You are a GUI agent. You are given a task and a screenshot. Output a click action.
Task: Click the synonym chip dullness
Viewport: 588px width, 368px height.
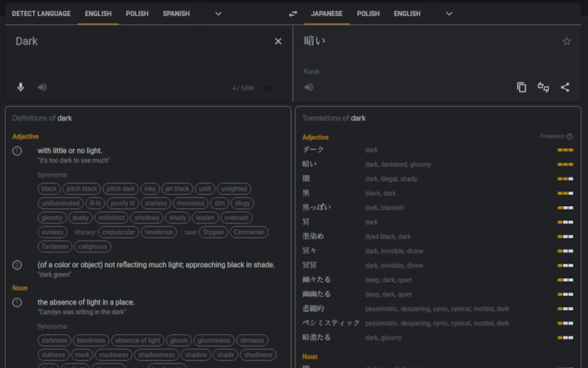tap(53, 355)
